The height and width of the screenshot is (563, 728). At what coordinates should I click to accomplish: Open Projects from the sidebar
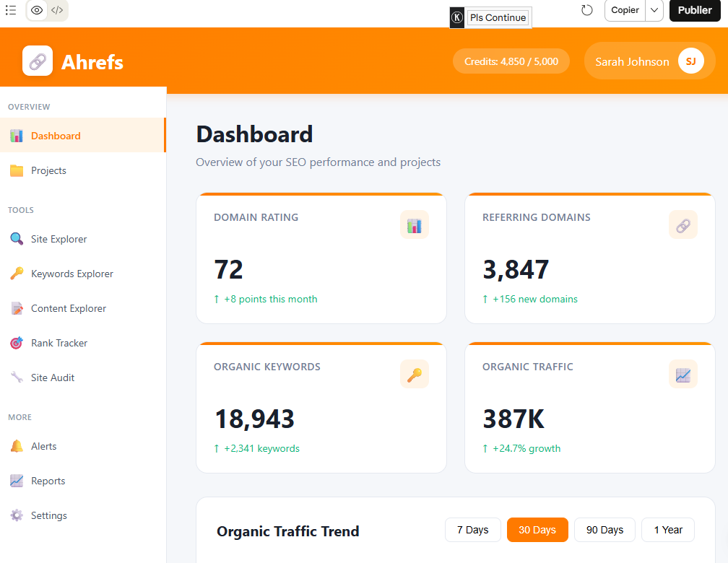pos(82,170)
